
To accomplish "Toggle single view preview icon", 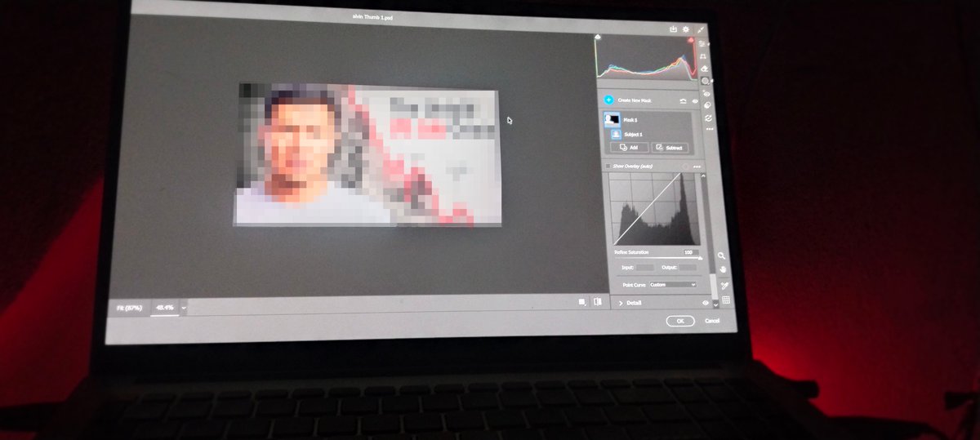I will [x=582, y=302].
